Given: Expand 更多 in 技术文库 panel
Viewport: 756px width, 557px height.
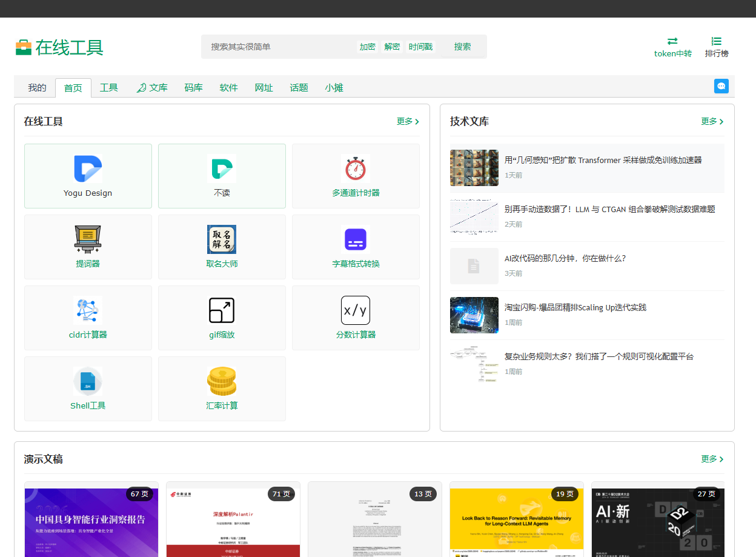Looking at the screenshot, I should [x=712, y=121].
